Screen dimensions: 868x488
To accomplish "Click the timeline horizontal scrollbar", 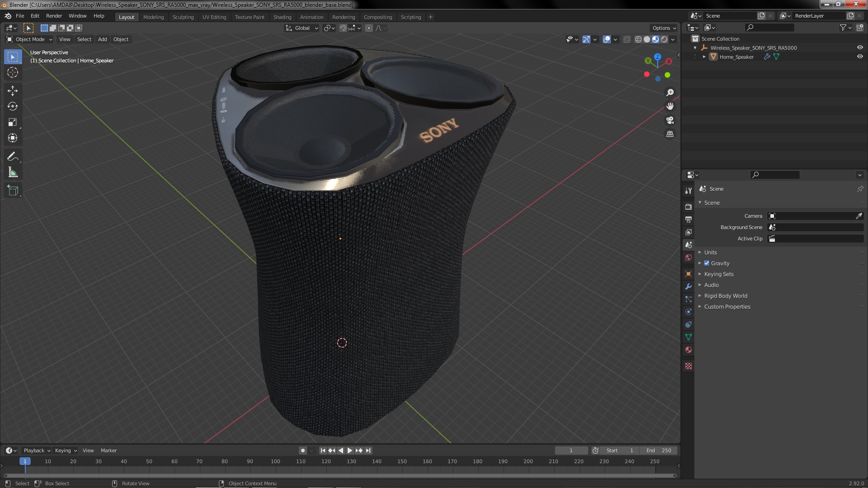I will (340, 475).
